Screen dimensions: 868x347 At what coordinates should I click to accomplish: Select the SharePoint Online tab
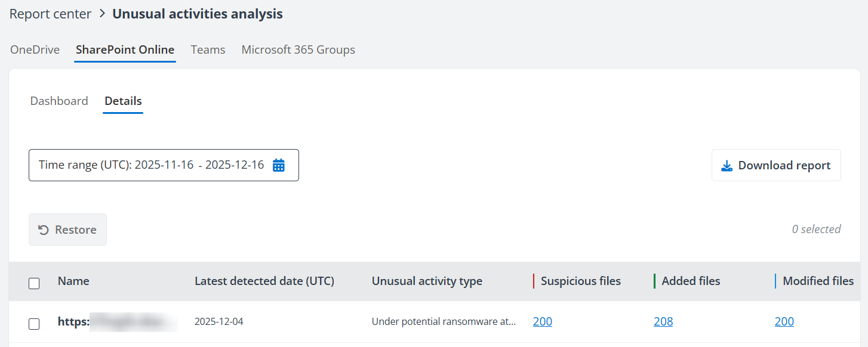(x=125, y=50)
